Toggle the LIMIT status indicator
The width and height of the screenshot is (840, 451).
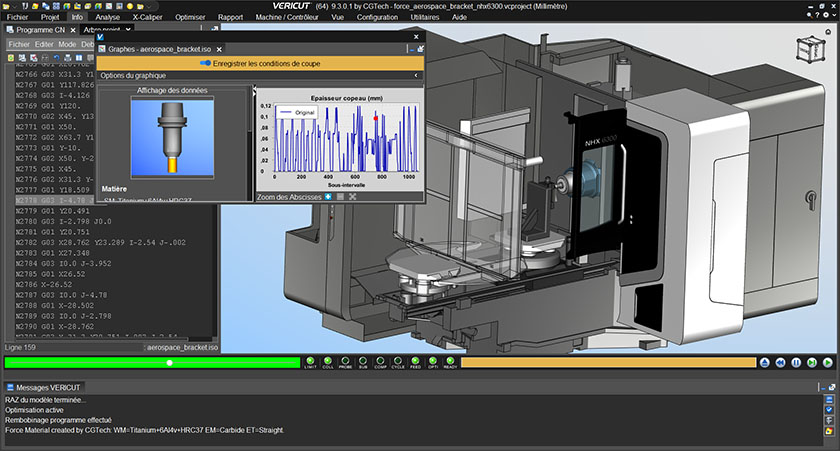[310, 362]
